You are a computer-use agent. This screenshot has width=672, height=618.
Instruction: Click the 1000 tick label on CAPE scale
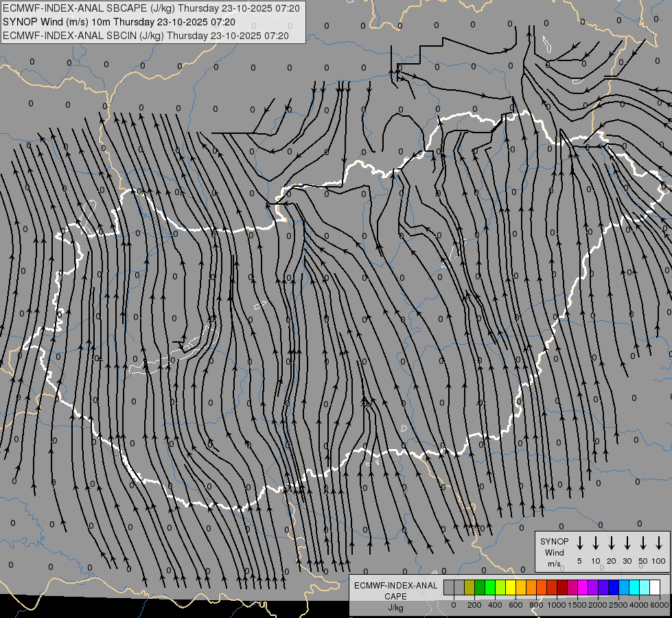click(557, 605)
